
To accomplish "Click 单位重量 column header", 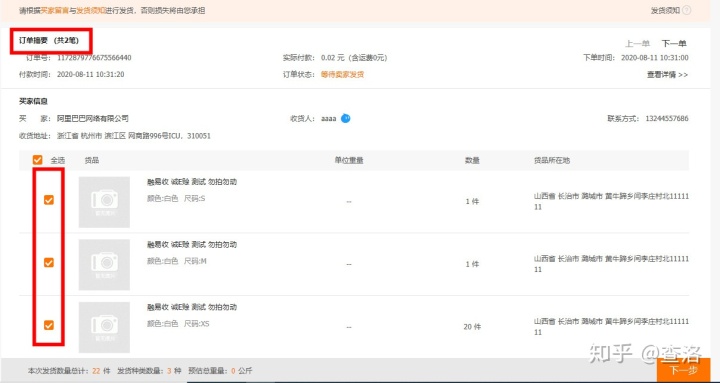I will (349, 160).
